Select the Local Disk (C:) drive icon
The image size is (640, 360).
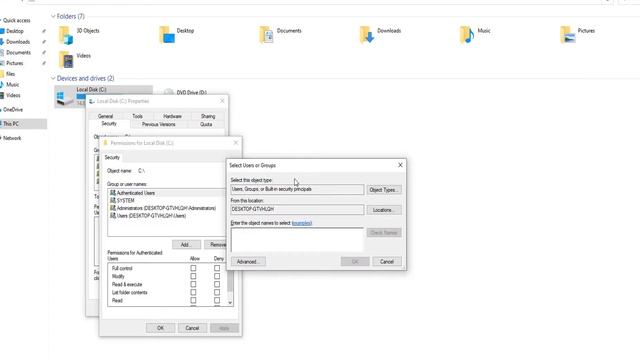64,98
